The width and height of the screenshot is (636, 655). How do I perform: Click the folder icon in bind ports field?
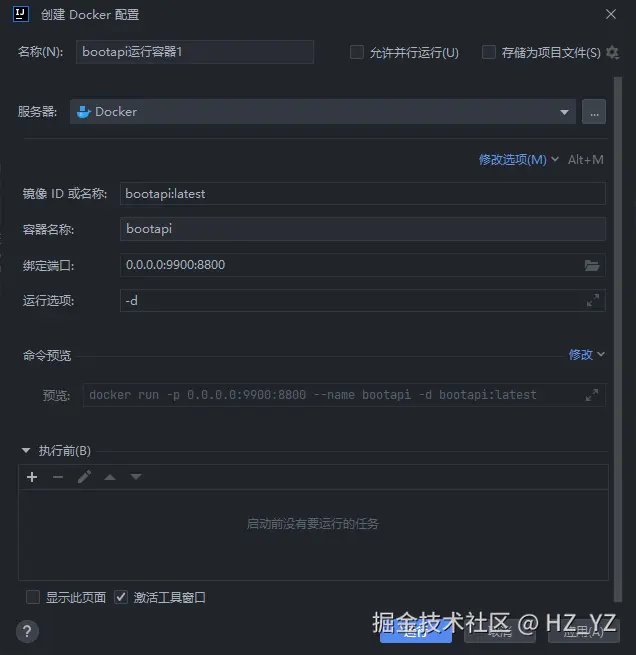[x=592, y=265]
